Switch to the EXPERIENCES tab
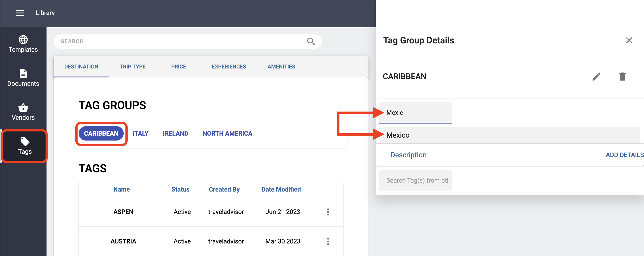This screenshot has width=644, height=256. tap(229, 66)
